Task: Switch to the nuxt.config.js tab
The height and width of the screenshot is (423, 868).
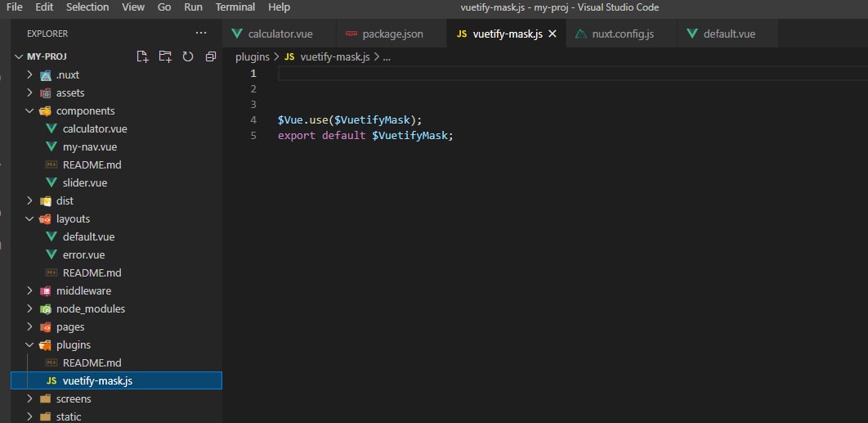Action: coord(622,34)
